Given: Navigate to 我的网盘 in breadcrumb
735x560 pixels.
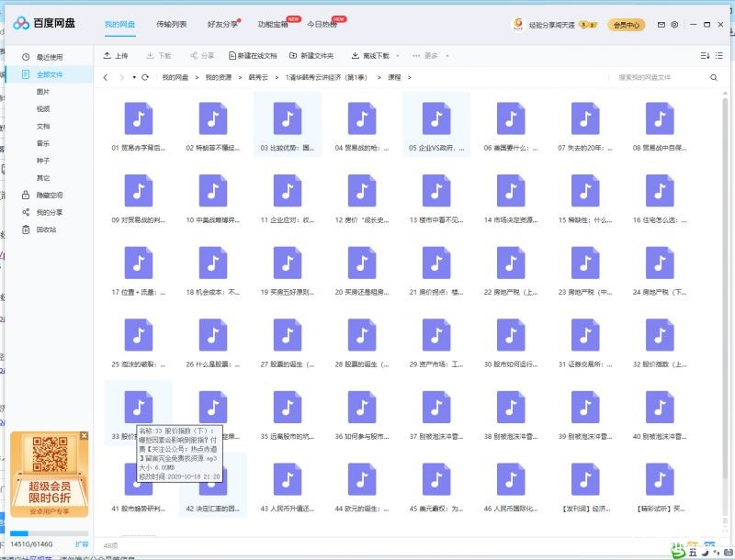Looking at the screenshot, I should tap(175, 77).
